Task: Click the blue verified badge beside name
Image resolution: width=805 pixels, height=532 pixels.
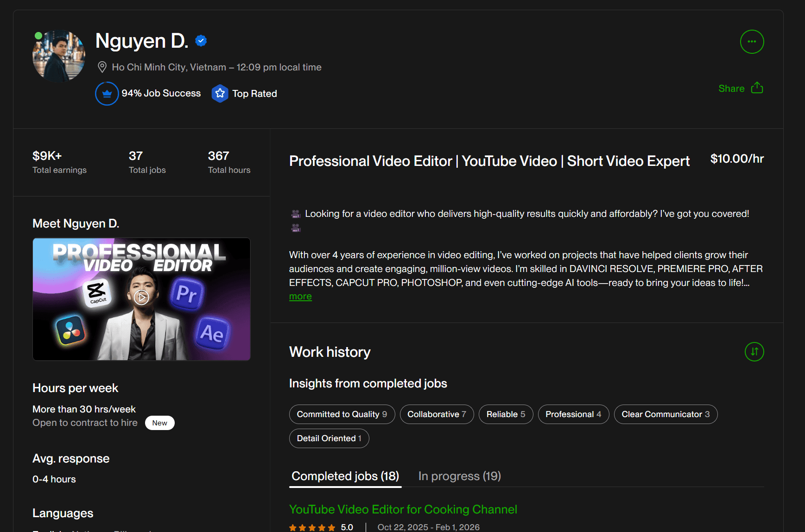Action: tap(201, 41)
